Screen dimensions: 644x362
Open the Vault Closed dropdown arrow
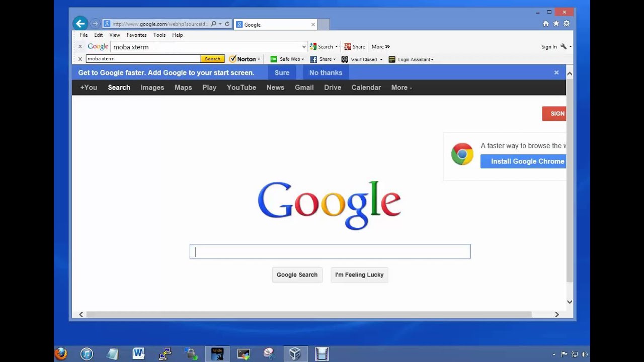click(x=381, y=59)
